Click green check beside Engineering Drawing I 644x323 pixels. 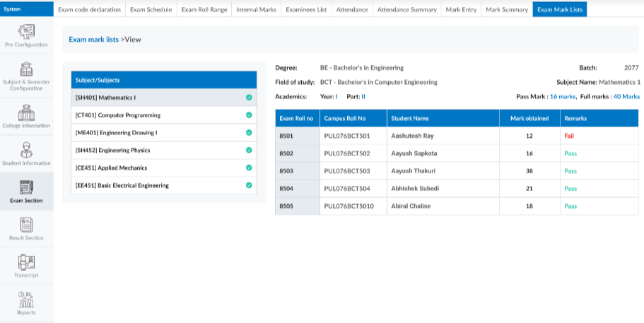(x=249, y=133)
